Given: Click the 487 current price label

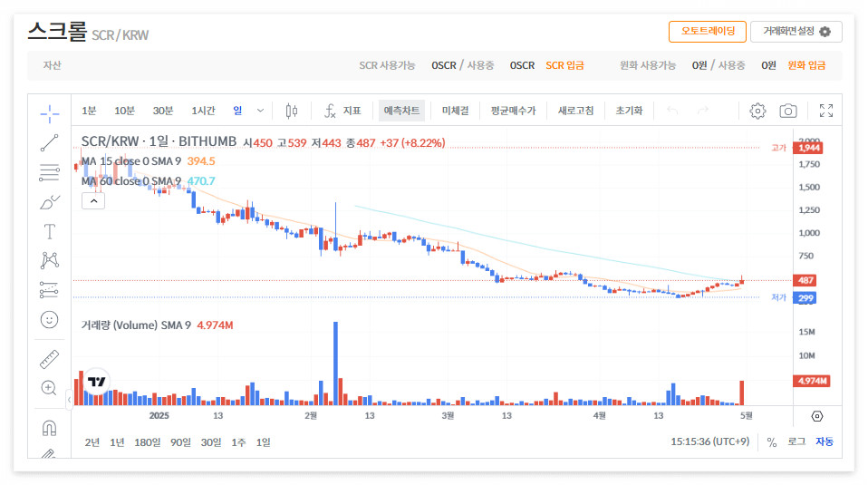Looking at the screenshot, I should click(805, 280).
